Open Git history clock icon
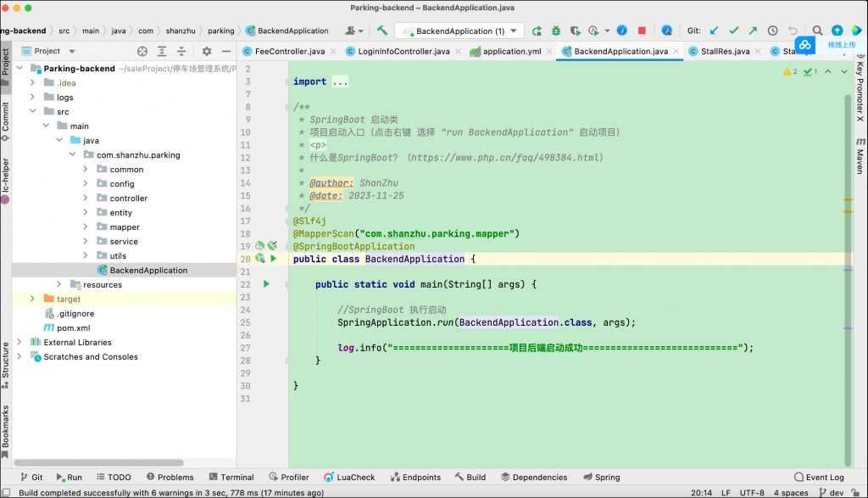Screen dimensions: 868x498 [x=772, y=31]
